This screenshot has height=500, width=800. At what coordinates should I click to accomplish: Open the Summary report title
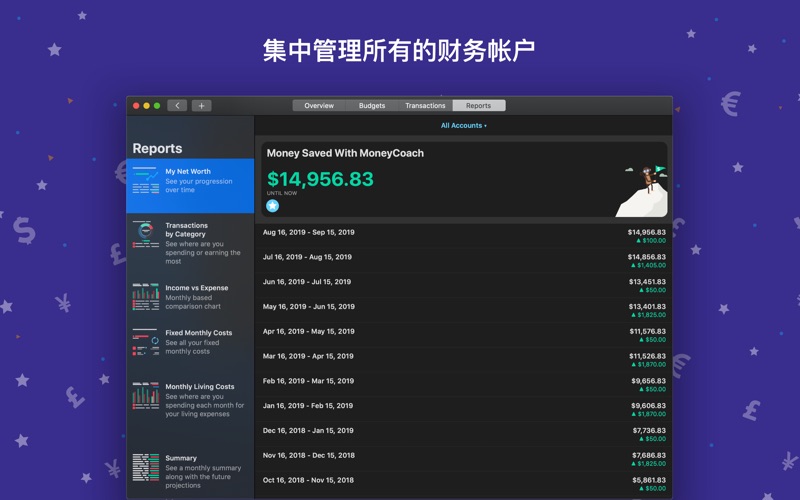tap(181, 458)
